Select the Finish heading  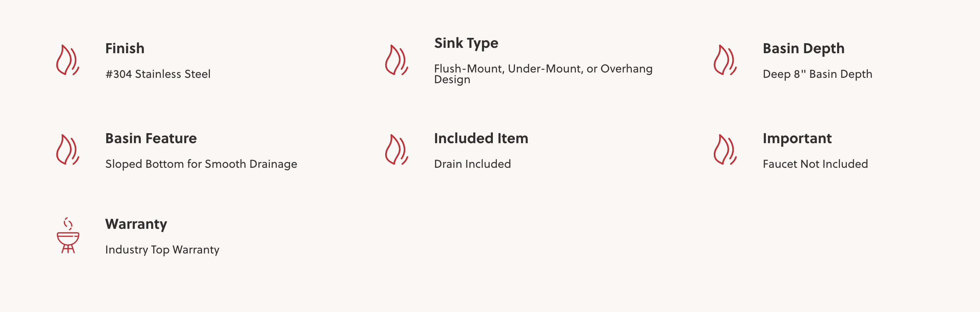click(125, 49)
